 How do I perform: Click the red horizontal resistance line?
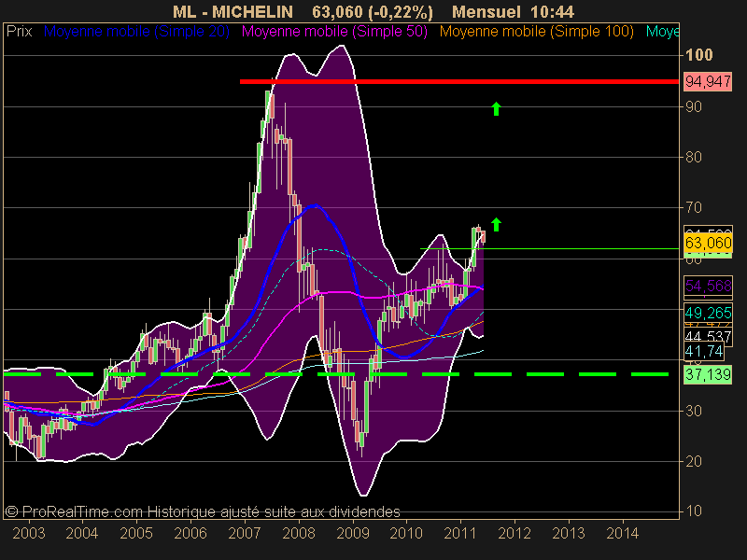point(459,82)
